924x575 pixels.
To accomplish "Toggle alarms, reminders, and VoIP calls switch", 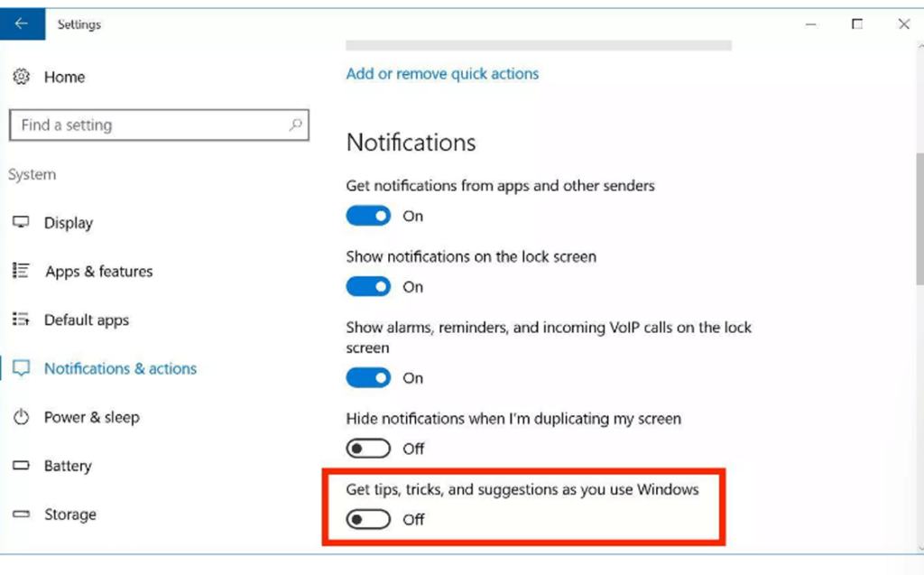I will click(x=368, y=377).
